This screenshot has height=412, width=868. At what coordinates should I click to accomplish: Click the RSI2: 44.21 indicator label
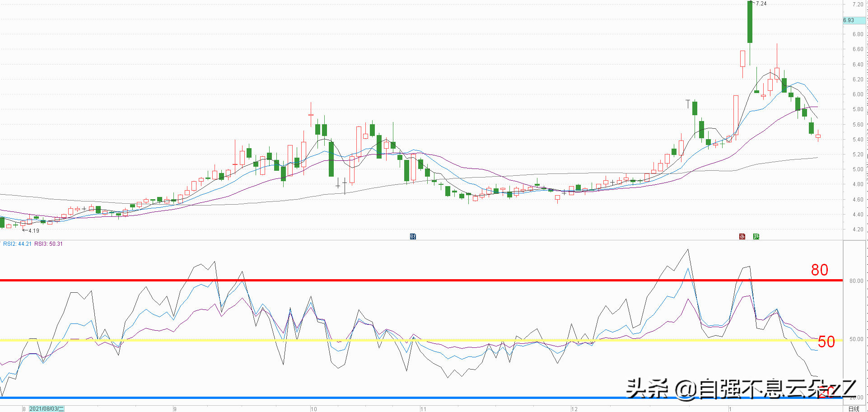pos(17,244)
